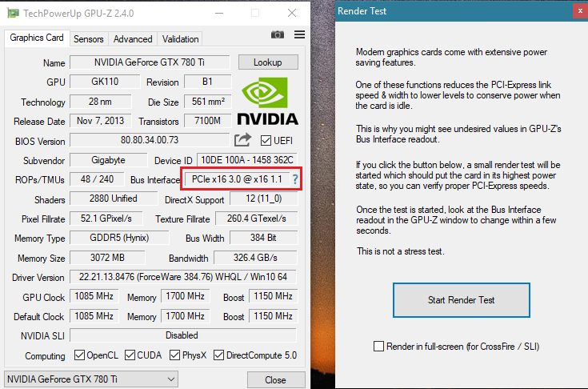Viewport: 588px width, 389px height.
Task: Click the NVIDIA logo
Action: pos(267,102)
